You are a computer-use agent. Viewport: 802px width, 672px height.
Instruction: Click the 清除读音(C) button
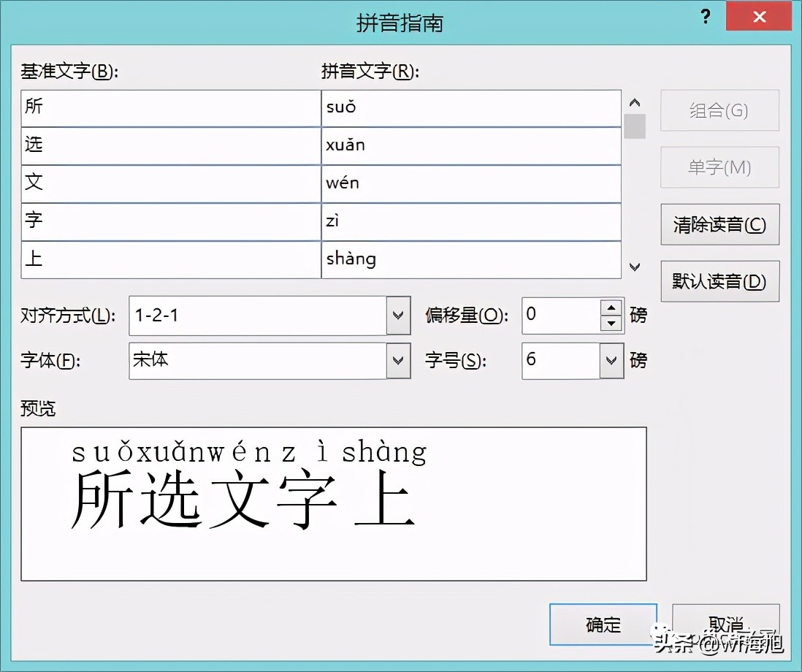click(x=719, y=224)
